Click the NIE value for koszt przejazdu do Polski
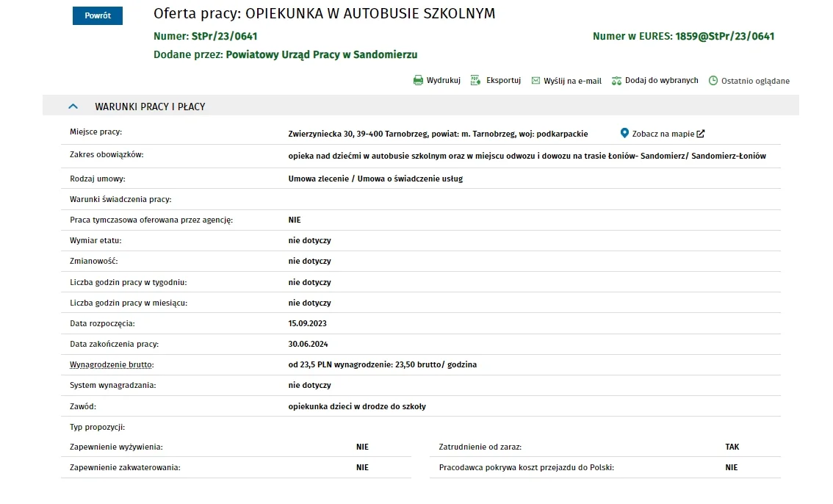Screen dimensions: 833x504 [x=732, y=468]
